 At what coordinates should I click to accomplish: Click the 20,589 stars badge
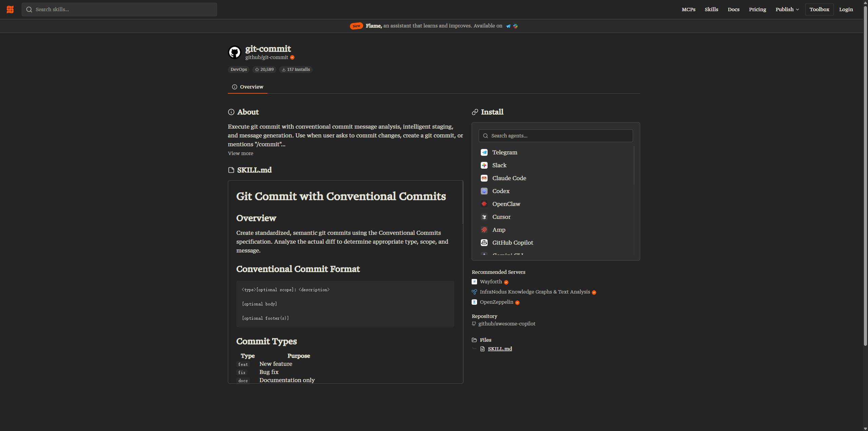coord(264,70)
